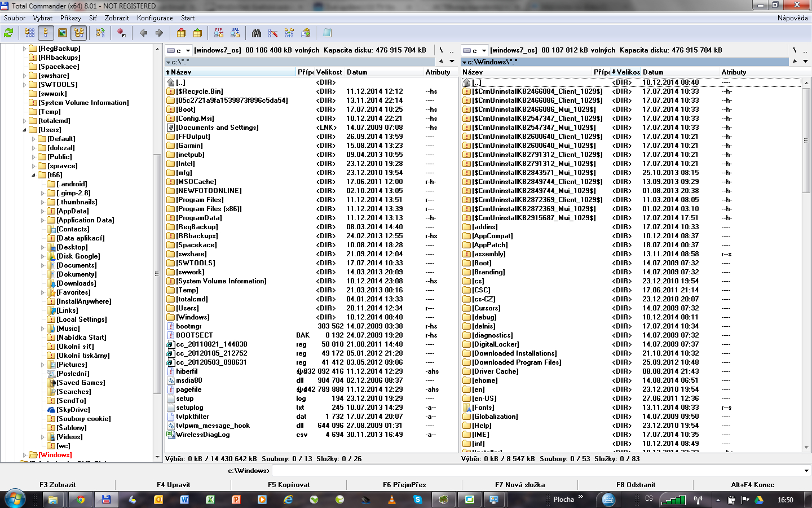Sort the left panel by Název column

pos(230,72)
